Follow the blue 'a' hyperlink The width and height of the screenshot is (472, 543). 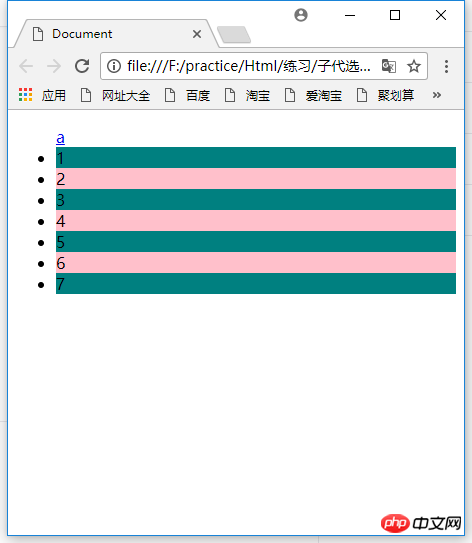60,138
